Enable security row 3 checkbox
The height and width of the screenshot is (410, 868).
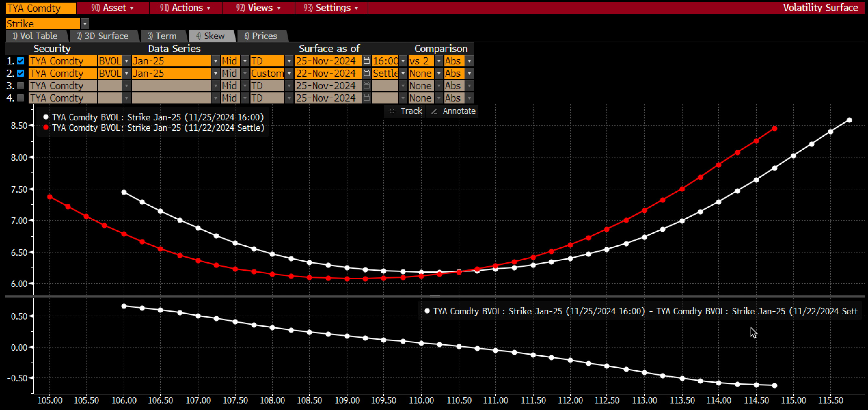point(20,86)
